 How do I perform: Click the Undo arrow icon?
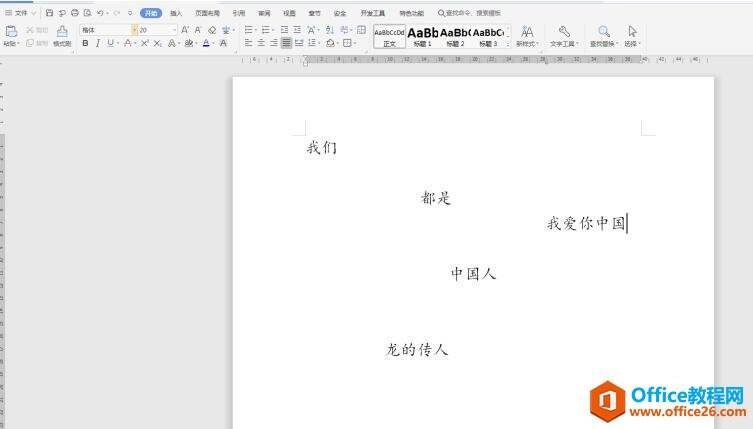point(100,13)
